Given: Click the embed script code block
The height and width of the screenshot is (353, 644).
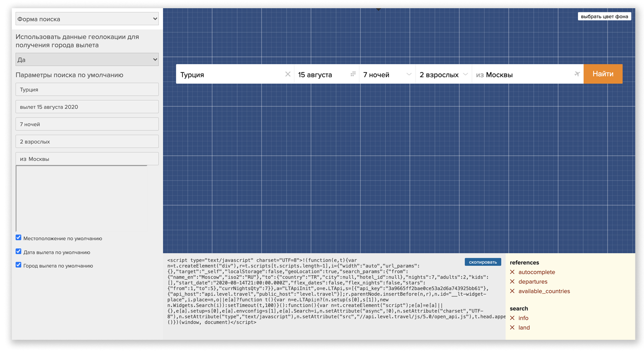Looking at the screenshot, I should (x=336, y=291).
